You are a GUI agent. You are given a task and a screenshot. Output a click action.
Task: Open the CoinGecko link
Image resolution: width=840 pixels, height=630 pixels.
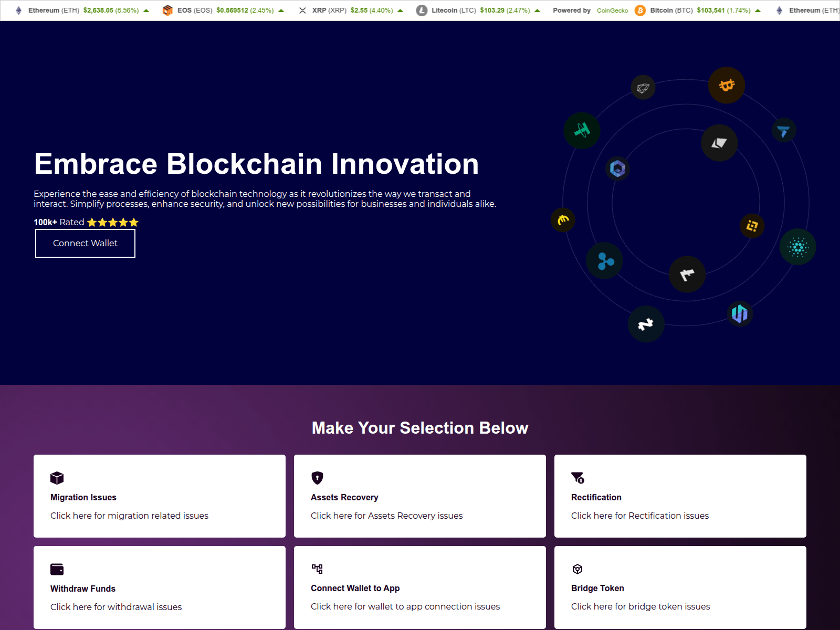click(612, 10)
